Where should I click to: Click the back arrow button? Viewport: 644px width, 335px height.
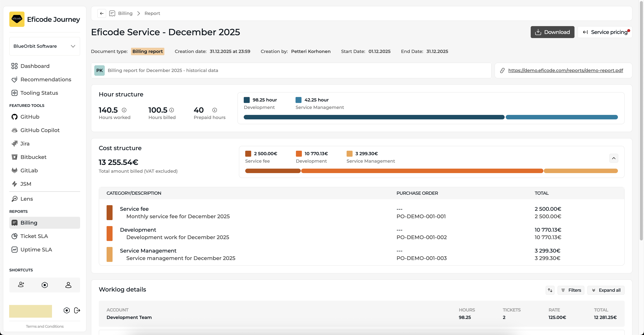coord(102,13)
